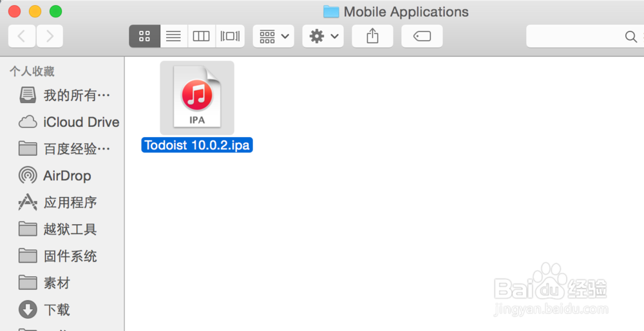Image resolution: width=644 pixels, height=331 pixels.
Task: Open the gear action menu
Action: point(323,36)
